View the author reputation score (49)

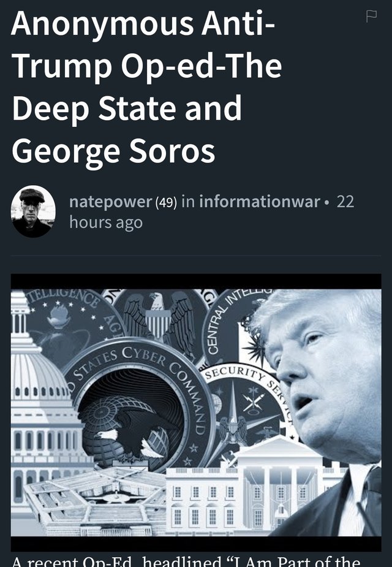(166, 202)
